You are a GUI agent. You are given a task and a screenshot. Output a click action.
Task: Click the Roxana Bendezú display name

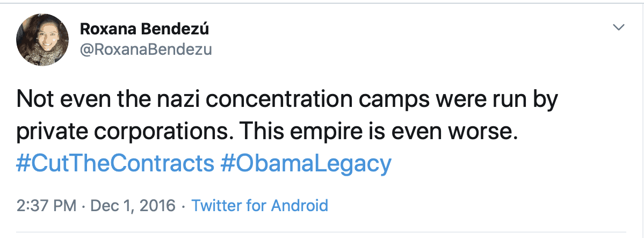144,29
